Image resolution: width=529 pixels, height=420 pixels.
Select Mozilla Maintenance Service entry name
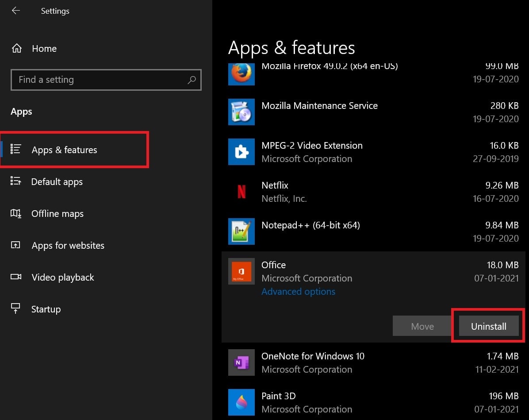[x=319, y=106]
